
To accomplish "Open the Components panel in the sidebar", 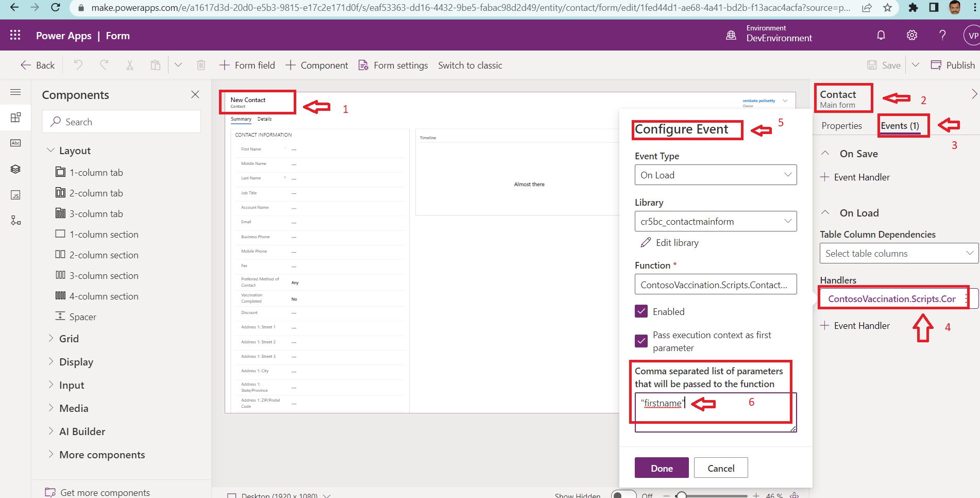I will pyautogui.click(x=15, y=118).
